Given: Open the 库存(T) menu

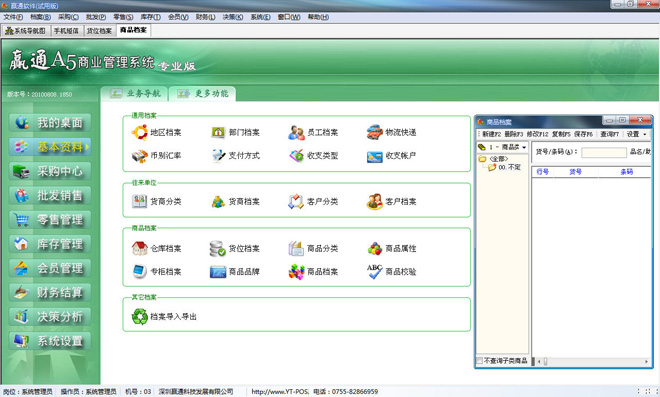Looking at the screenshot, I should [150, 17].
